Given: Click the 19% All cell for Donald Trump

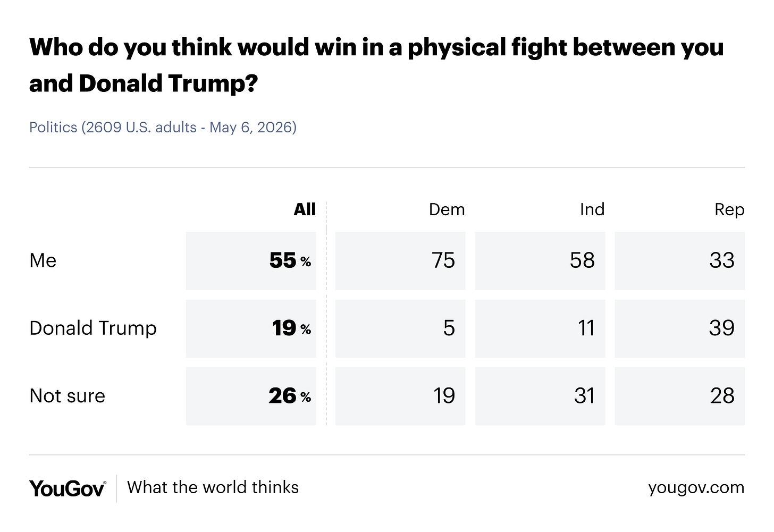Looking at the screenshot, I should (251, 328).
